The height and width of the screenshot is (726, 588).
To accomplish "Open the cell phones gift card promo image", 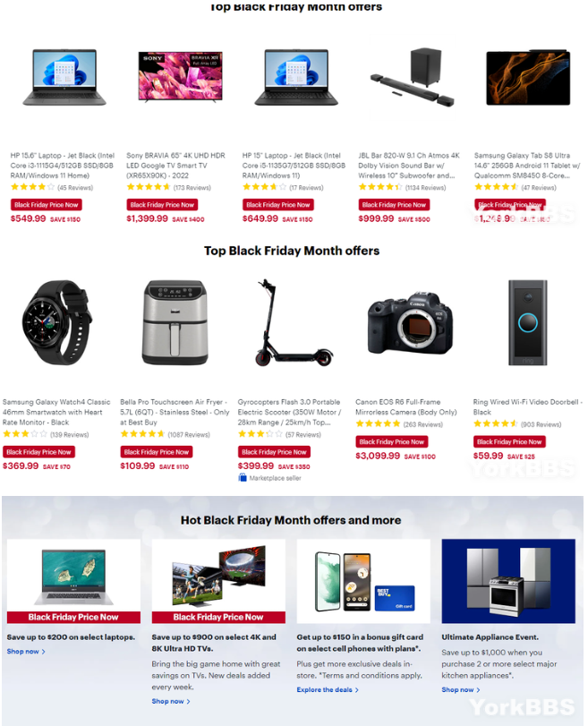I will click(363, 581).
